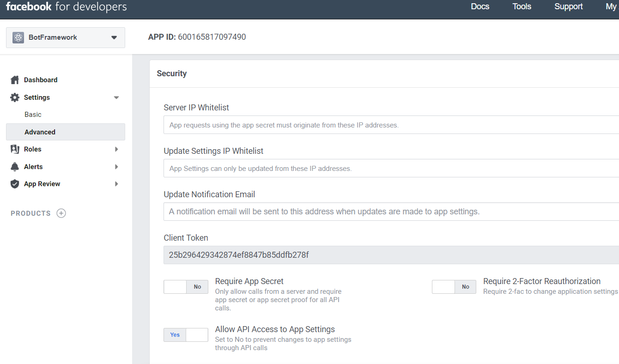Click the Dashboard house icon
619x364 pixels.
[x=15, y=80]
